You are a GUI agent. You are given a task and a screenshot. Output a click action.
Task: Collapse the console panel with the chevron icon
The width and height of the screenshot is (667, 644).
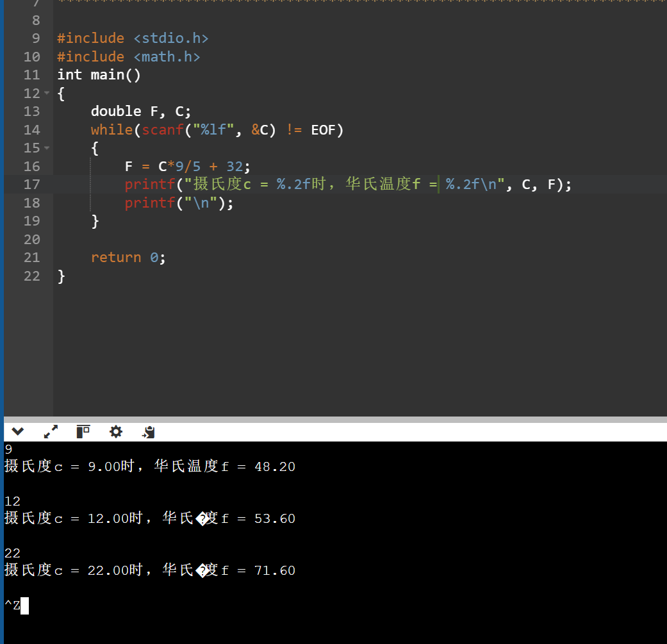click(17, 432)
